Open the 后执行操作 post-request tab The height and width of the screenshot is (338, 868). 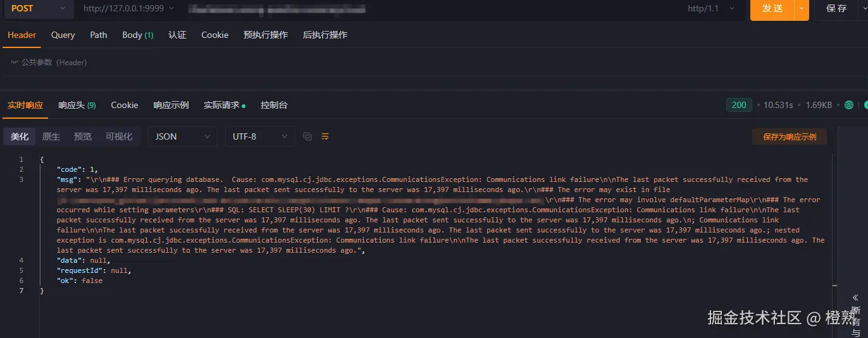pyautogui.click(x=325, y=35)
